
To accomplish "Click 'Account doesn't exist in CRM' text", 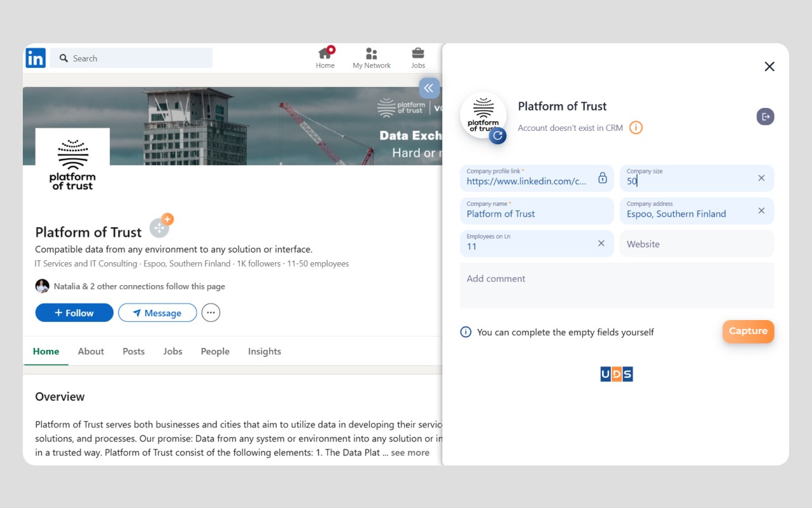I will coord(570,128).
